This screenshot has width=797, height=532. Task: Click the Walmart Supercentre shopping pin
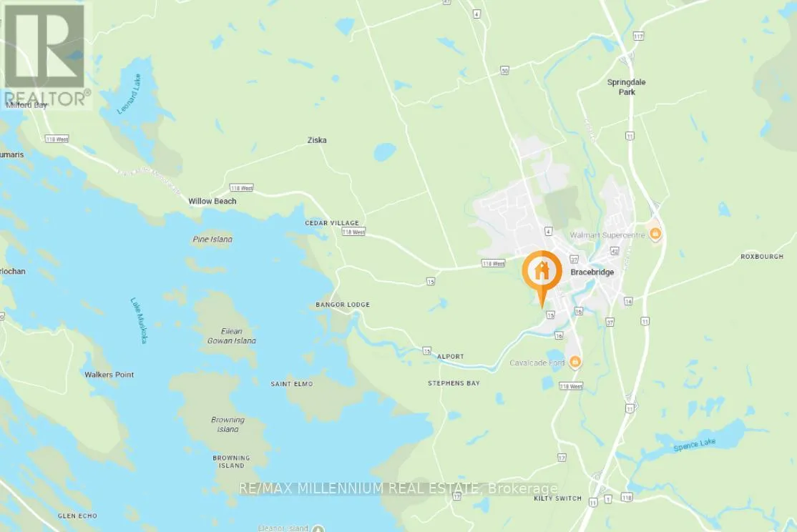[655, 235]
